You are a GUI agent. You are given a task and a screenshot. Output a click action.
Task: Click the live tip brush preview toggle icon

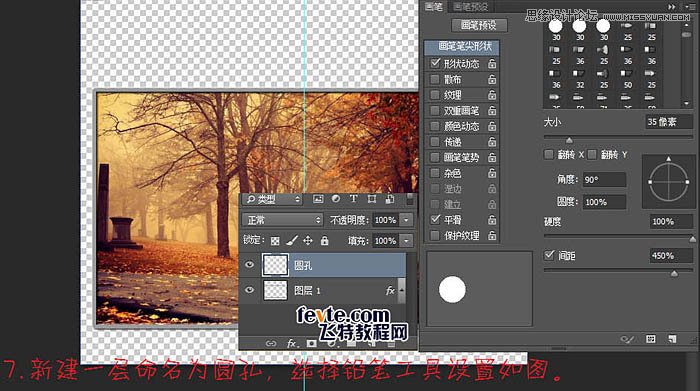(x=627, y=340)
